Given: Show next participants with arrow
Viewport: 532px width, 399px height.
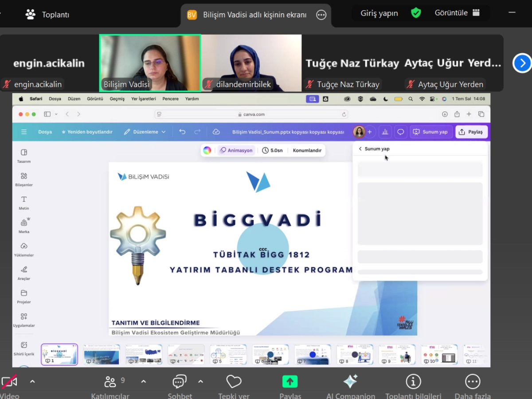Looking at the screenshot, I should pyautogui.click(x=522, y=63).
